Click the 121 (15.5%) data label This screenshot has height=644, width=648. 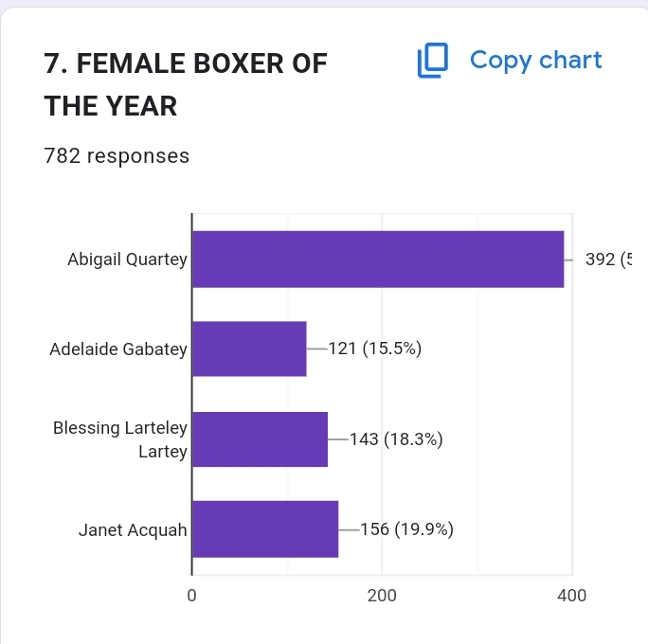(x=374, y=349)
